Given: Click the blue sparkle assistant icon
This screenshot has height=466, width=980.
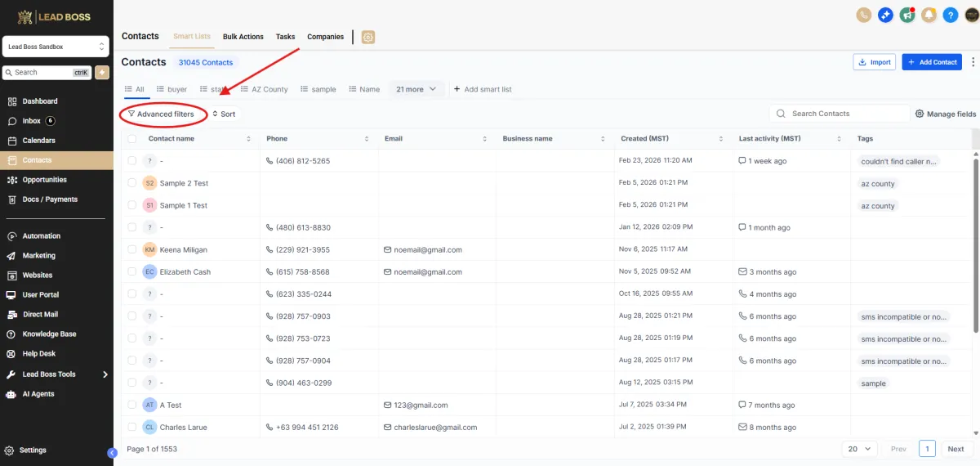Looking at the screenshot, I should [x=885, y=15].
